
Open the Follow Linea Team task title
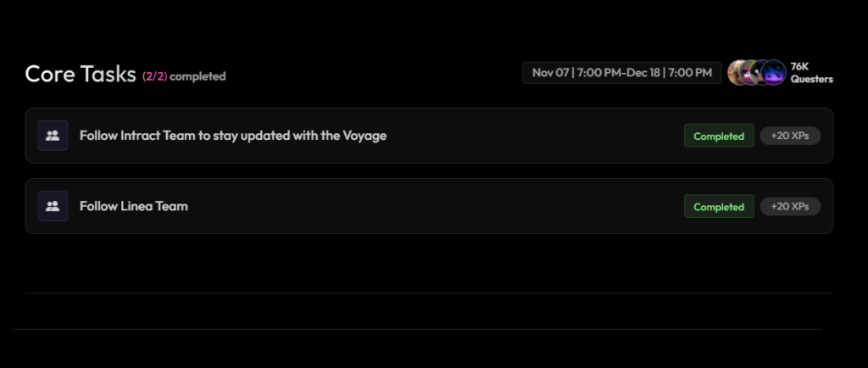click(133, 206)
